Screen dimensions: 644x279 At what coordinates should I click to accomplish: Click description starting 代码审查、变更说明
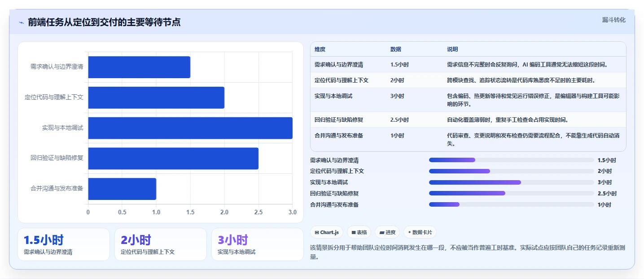533,140
